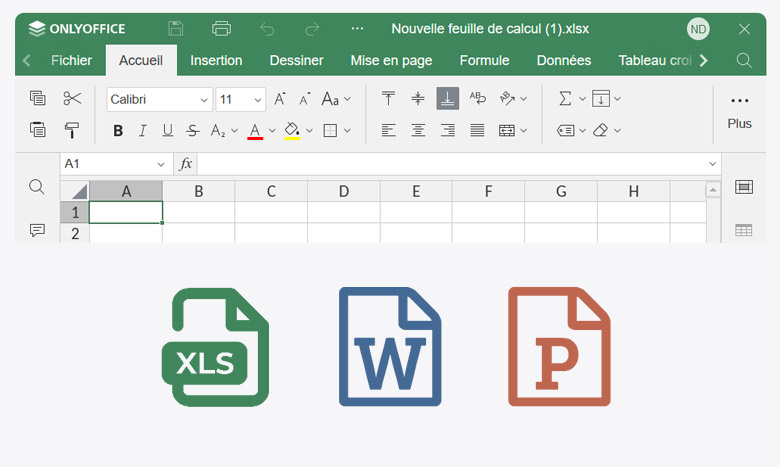Switch to the Mise en page tab
This screenshot has width=780, height=467.
391,61
